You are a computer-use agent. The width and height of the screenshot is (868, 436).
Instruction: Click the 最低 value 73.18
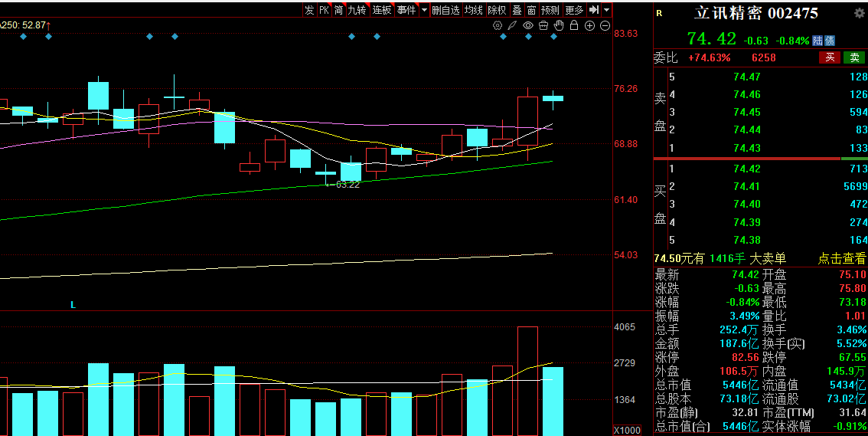[x=853, y=303]
